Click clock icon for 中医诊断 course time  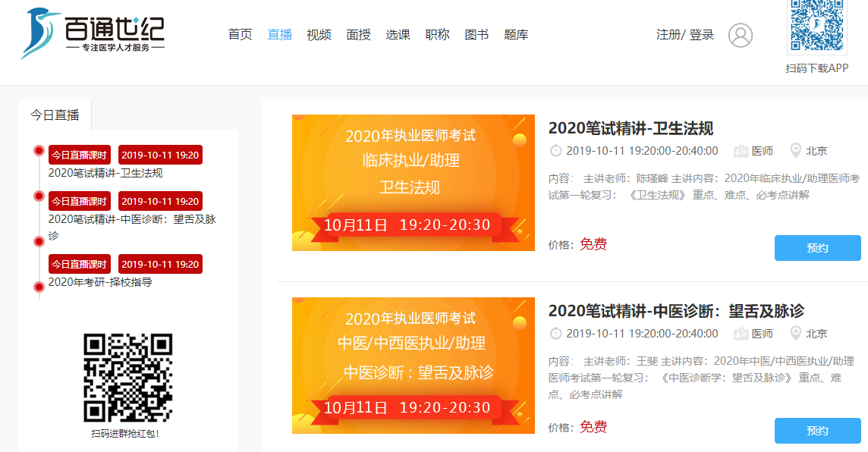556,334
